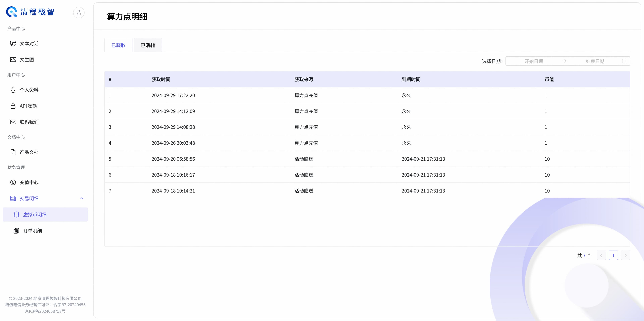Select 虚拟币明细 submenu item
Screen dimensions: 644x321
click(35, 215)
